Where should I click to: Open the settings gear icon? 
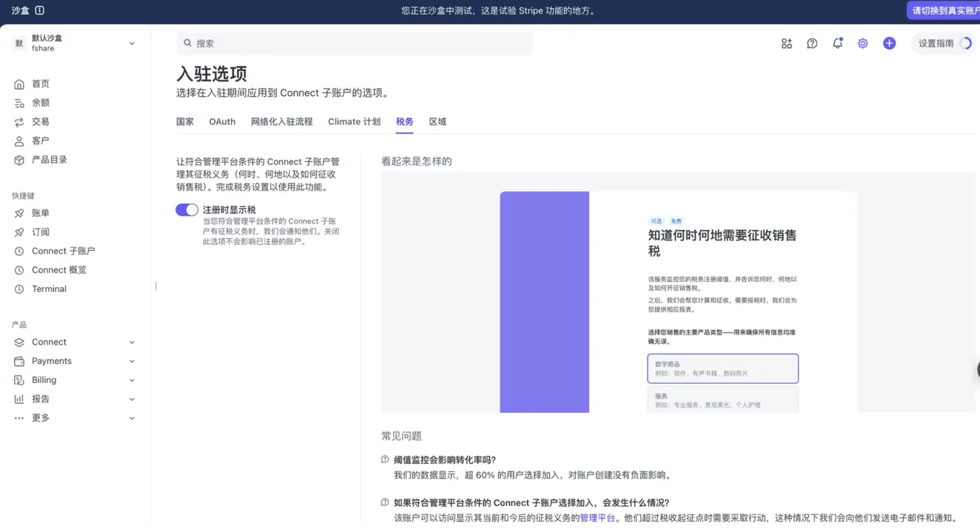(x=862, y=44)
